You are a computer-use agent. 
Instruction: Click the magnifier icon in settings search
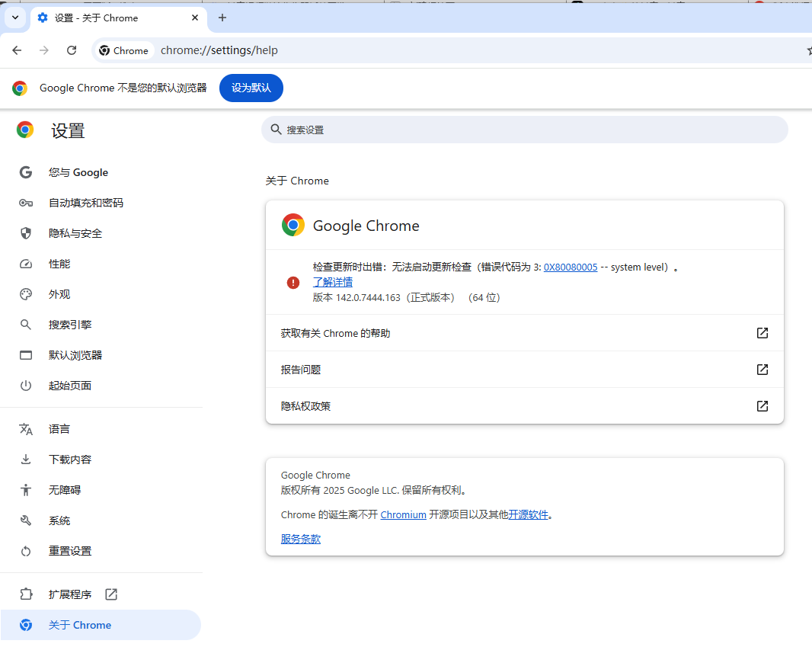click(x=276, y=130)
